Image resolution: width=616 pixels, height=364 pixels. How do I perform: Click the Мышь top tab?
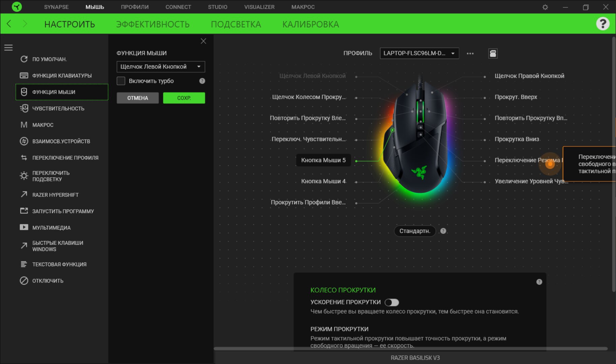pyautogui.click(x=95, y=7)
